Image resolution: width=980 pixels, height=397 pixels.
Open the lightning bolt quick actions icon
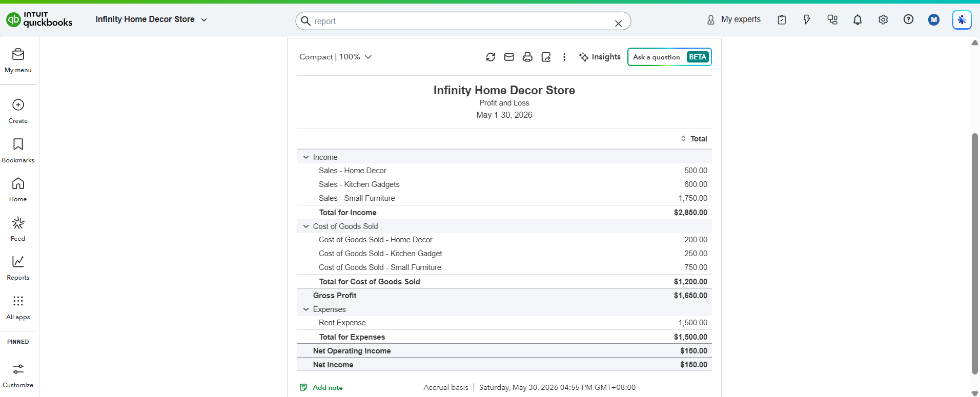(x=807, y=19)
